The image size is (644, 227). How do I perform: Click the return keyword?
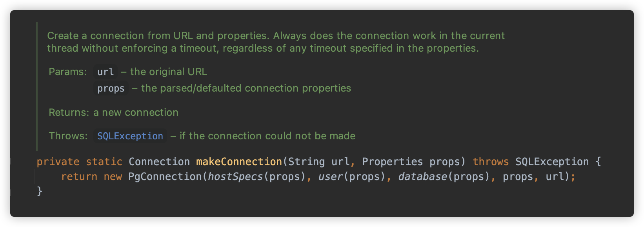click(x=79, y=177)
